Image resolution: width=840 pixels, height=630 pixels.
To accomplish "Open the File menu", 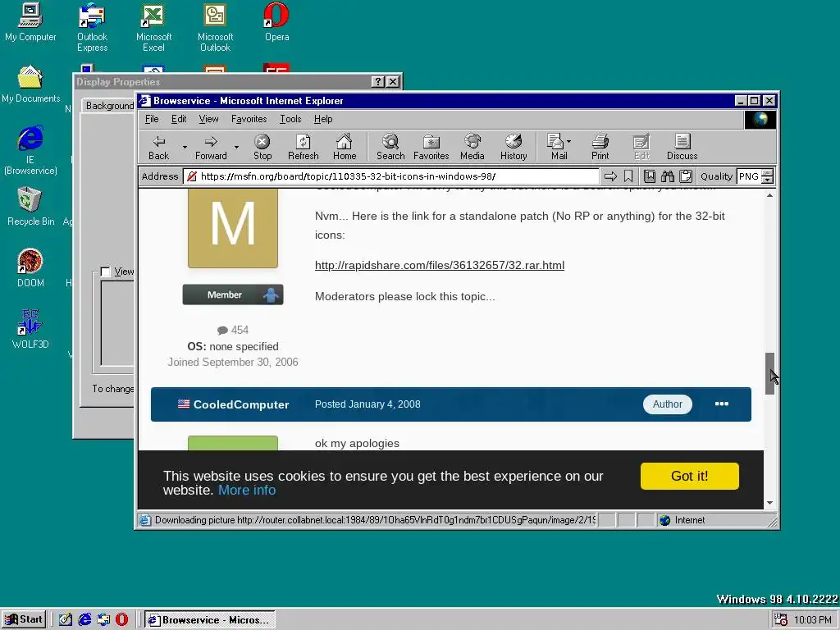I will coord(152,119).
